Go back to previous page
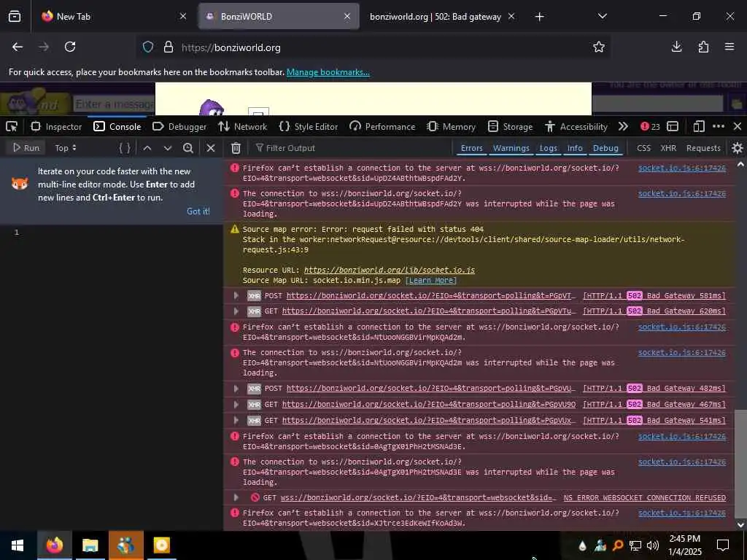Viewport: 747px width, 560px height. coord(18,47)
